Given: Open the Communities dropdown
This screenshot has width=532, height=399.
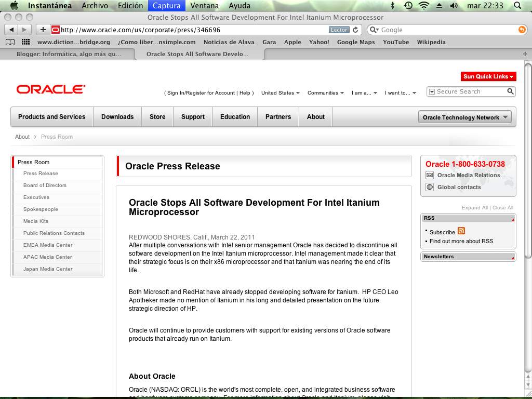Looking at the screenshot, I should coord(326,92).
